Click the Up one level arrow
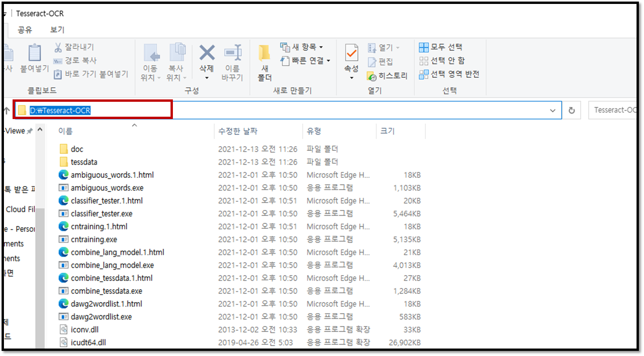644x356 pixels. point(6,110)
